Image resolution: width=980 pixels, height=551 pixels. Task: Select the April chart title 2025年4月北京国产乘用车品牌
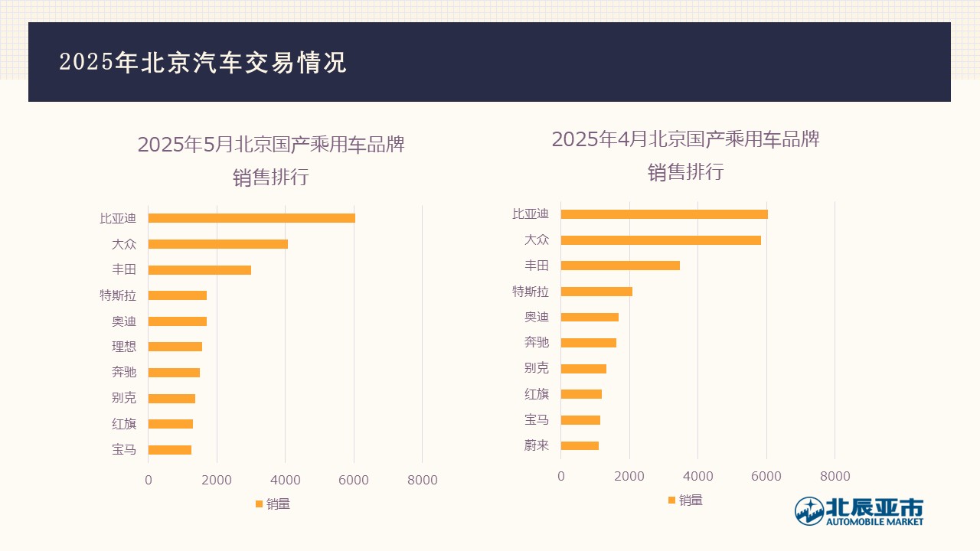(x=686, y=139)
